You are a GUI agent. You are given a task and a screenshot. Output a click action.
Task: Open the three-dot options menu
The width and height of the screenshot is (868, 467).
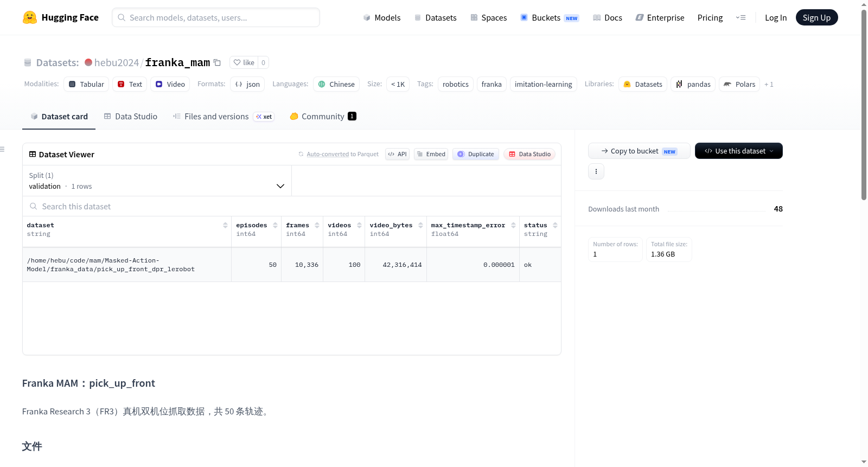click(596, 171)
